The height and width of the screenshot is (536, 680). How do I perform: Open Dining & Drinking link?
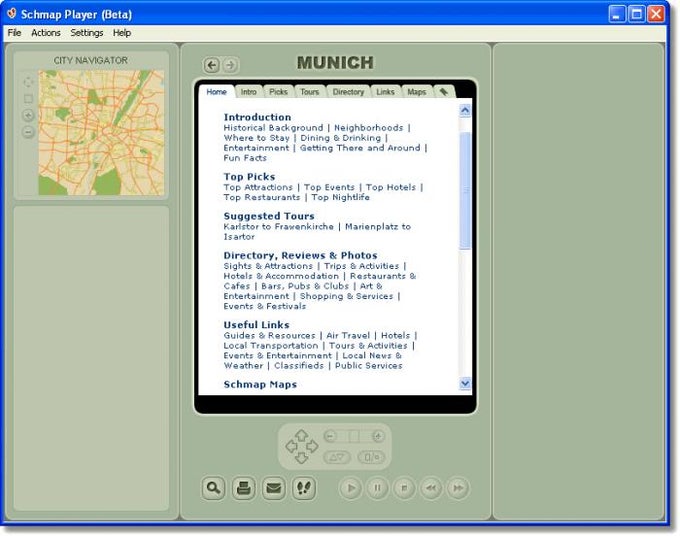(x=340, y=138)
